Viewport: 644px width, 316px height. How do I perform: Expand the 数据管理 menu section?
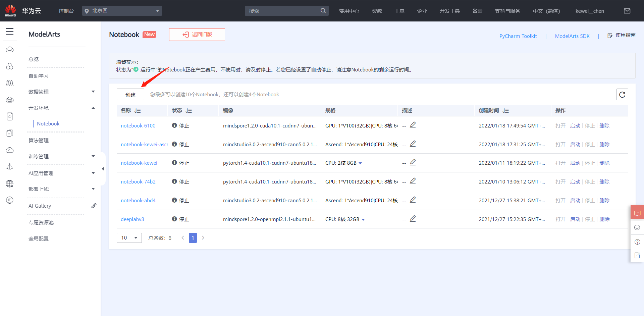[93, 92]
